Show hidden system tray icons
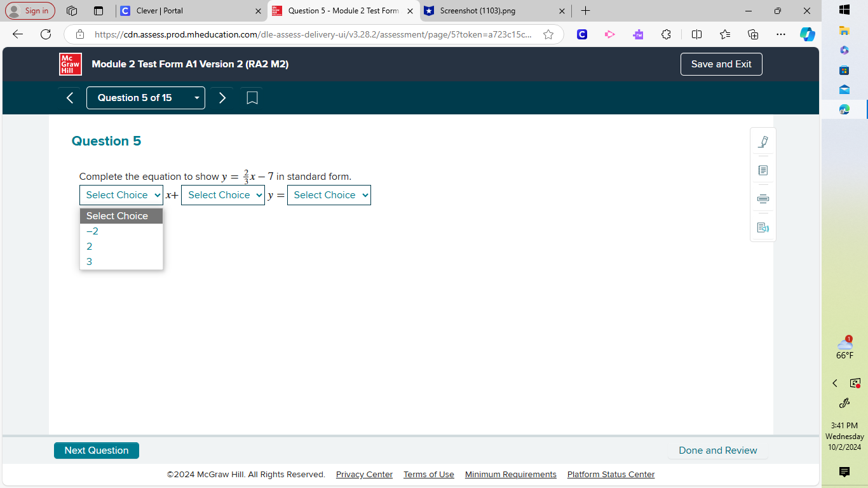868x488 pixels. pyautogui.click(x=835, y=383)
